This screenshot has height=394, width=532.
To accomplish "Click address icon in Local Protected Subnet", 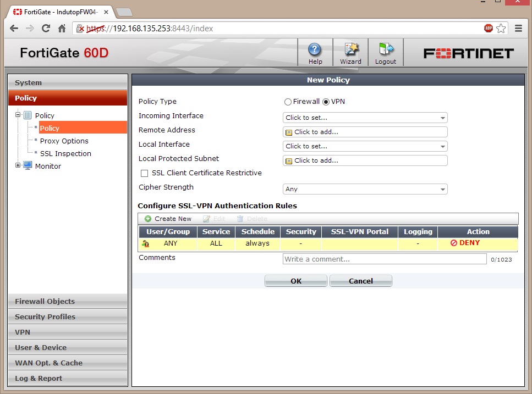I will pyautogui.click(x=289, y=161).
